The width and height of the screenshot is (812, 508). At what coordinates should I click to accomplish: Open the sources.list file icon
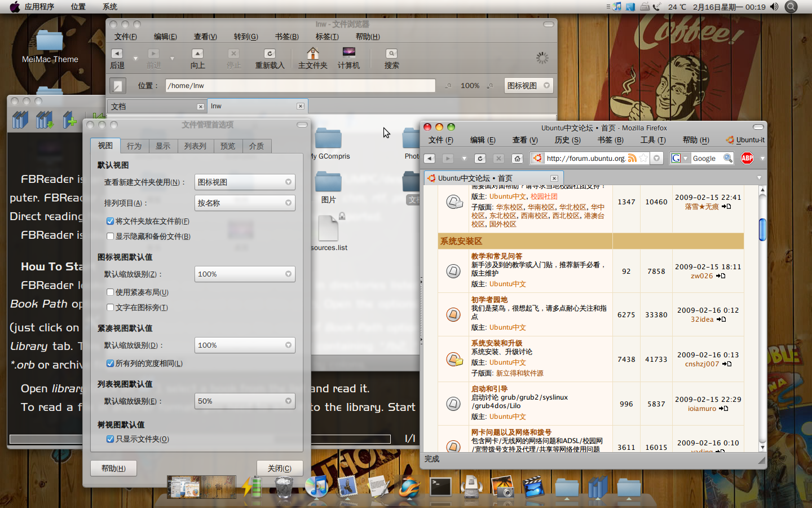[329, 228]
